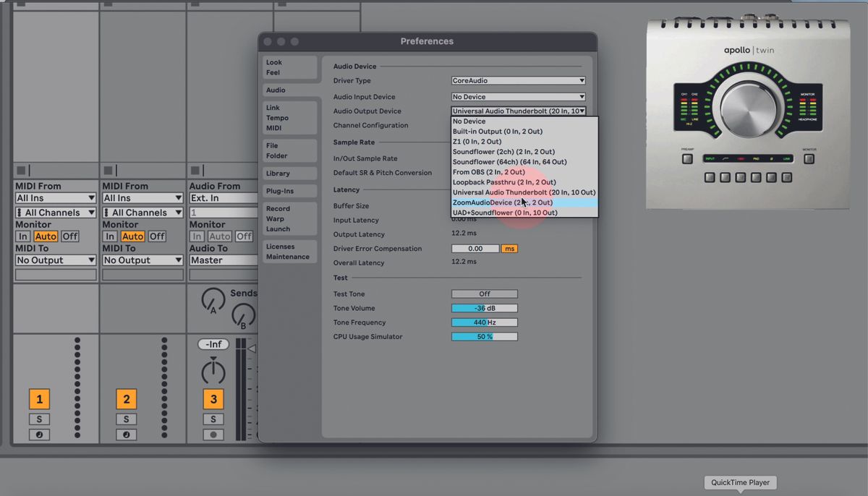Viewport: 868px width, 496px height.
Task: Open the Link Tempo MIDI preferences tab
Action: pyautogui.click(x=289, y=118)
